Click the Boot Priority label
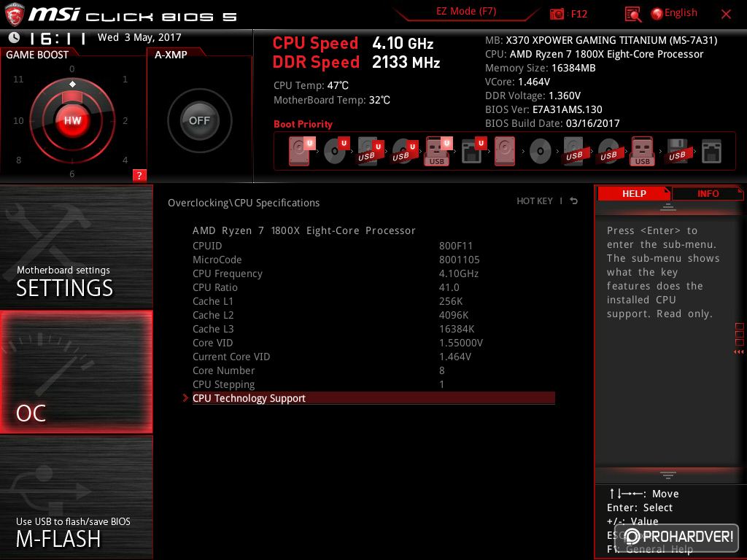 coord(303,124)
